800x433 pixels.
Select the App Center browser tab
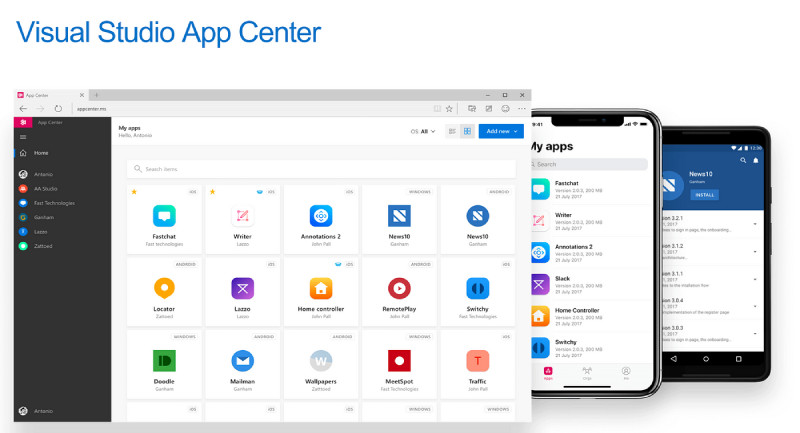51,95
